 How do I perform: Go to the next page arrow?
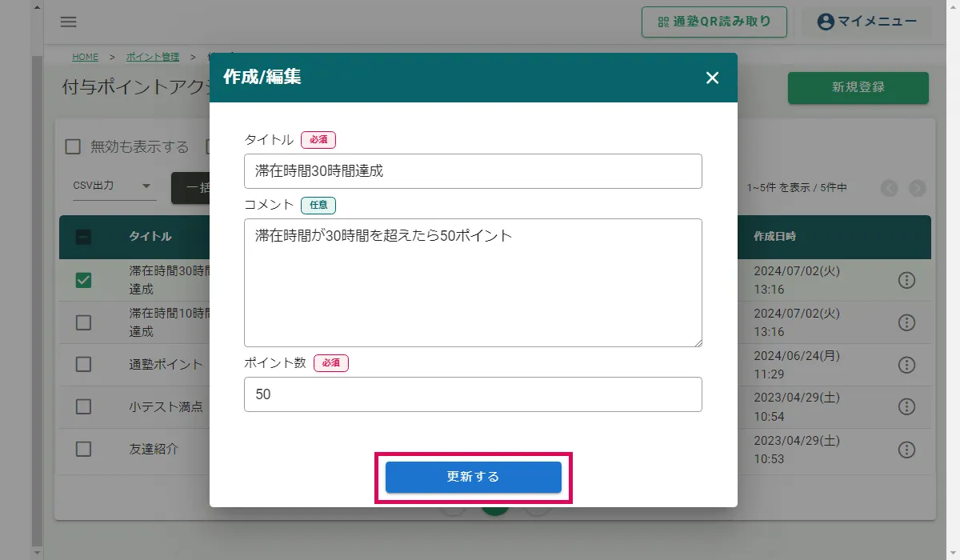pos(918,188)
